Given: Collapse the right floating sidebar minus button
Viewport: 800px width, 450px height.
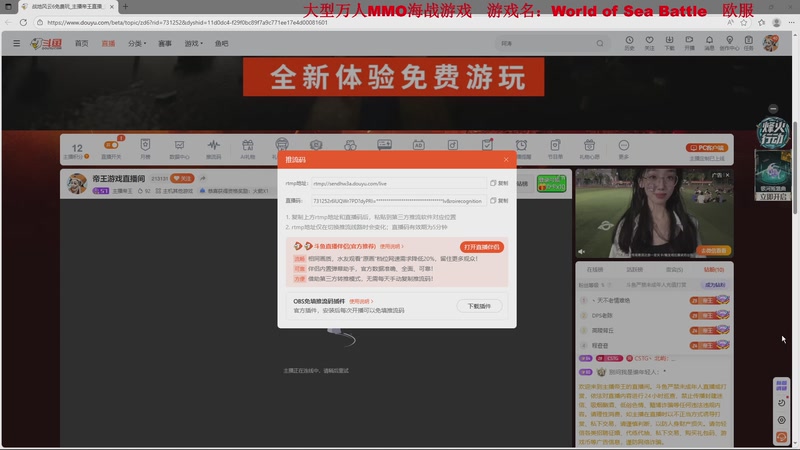Looking at the screenshot, I should click(773, 109).
